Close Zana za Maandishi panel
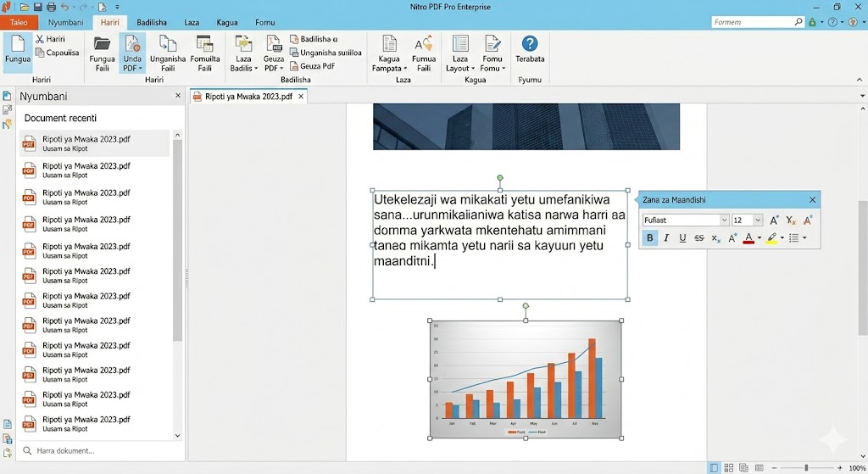This screenshot has height=474, width=868. pos(812,200)
